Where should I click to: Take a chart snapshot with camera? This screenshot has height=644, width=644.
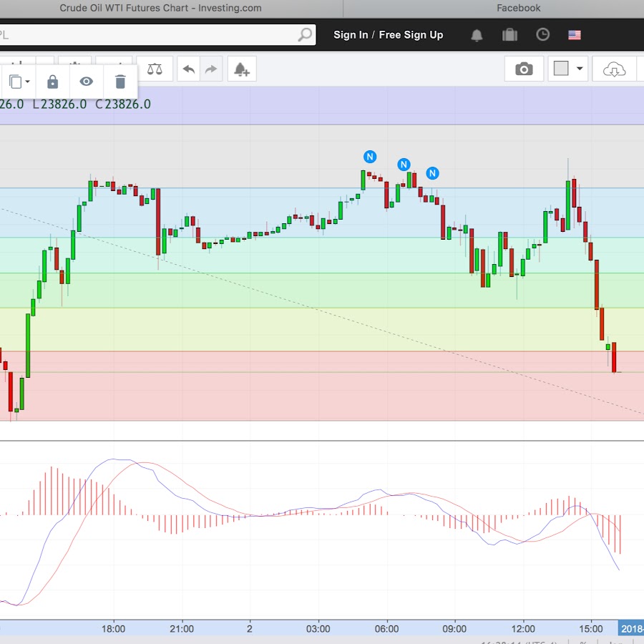click(524, 69)
